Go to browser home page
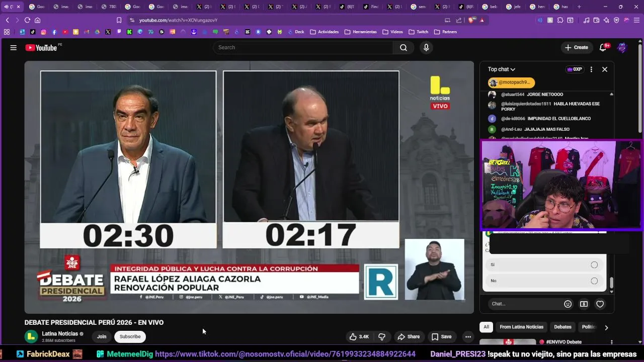 click(37, 20)
